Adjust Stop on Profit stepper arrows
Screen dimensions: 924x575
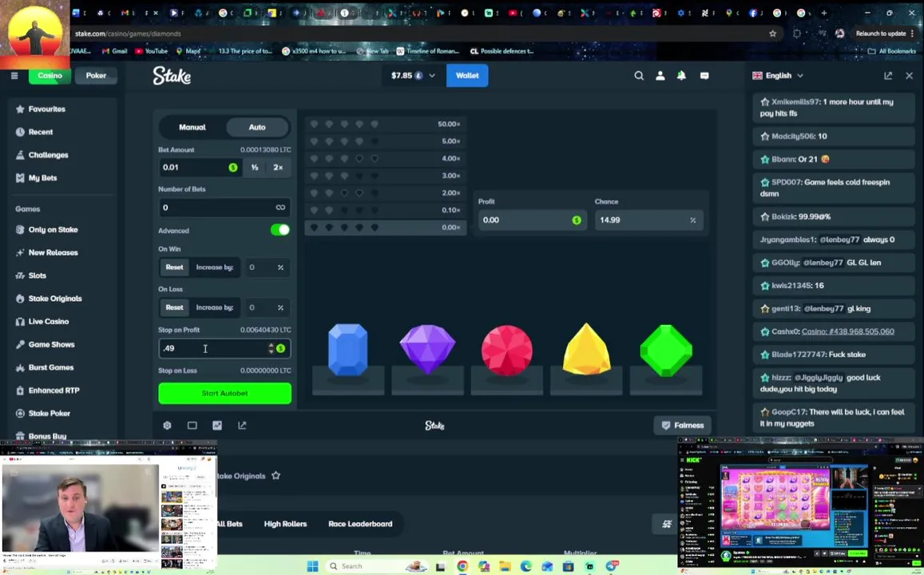coord(271,348)
